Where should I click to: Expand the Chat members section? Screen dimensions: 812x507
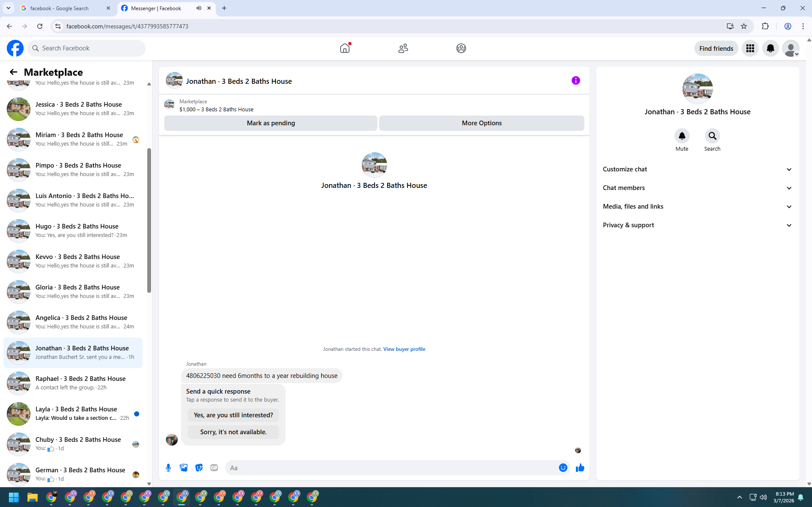[x=697, y=188]
